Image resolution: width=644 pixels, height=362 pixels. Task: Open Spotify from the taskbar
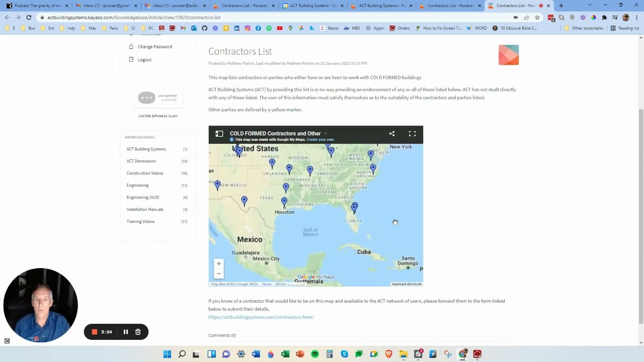click(315, 354)
